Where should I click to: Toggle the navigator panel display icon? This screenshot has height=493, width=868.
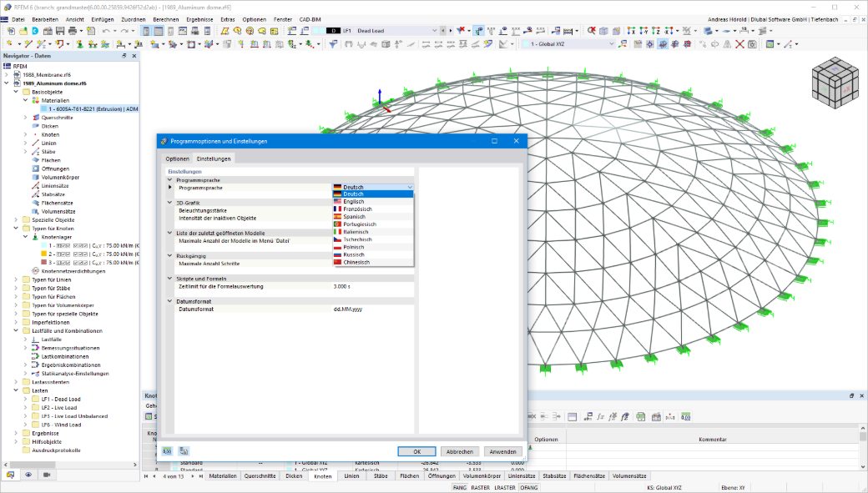[x=146, y=31]
